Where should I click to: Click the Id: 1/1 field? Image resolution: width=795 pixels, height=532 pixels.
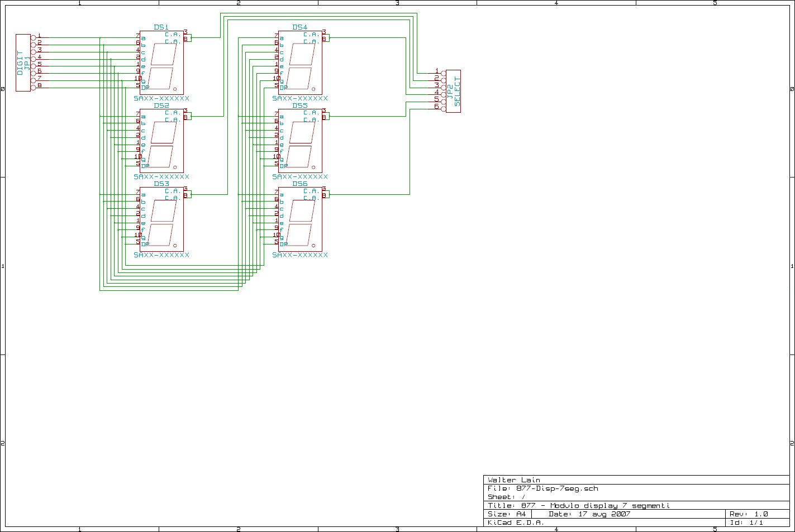pos(746,523)
